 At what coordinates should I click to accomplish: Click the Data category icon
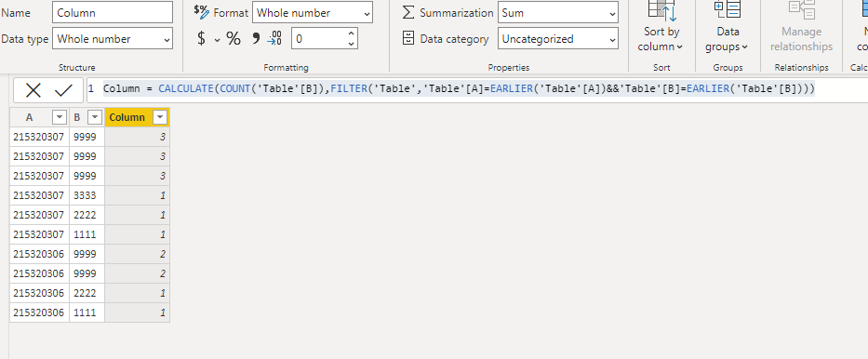pos(408,38)
